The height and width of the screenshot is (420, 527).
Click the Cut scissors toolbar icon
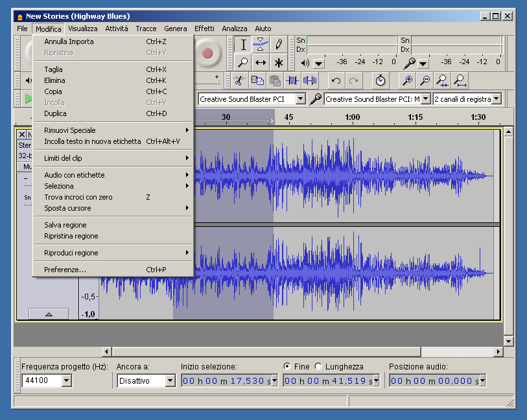pos(239,80)
